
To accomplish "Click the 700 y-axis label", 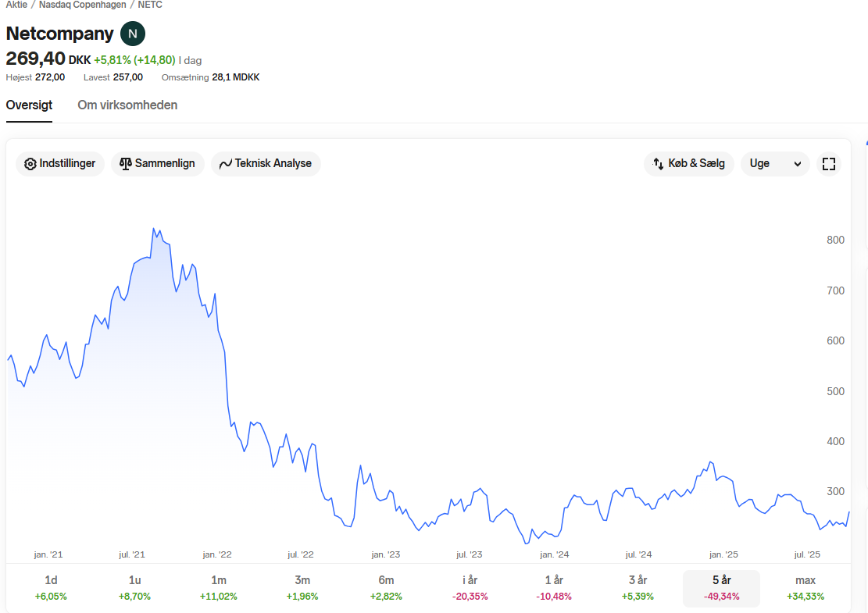I will click(835, 290).
